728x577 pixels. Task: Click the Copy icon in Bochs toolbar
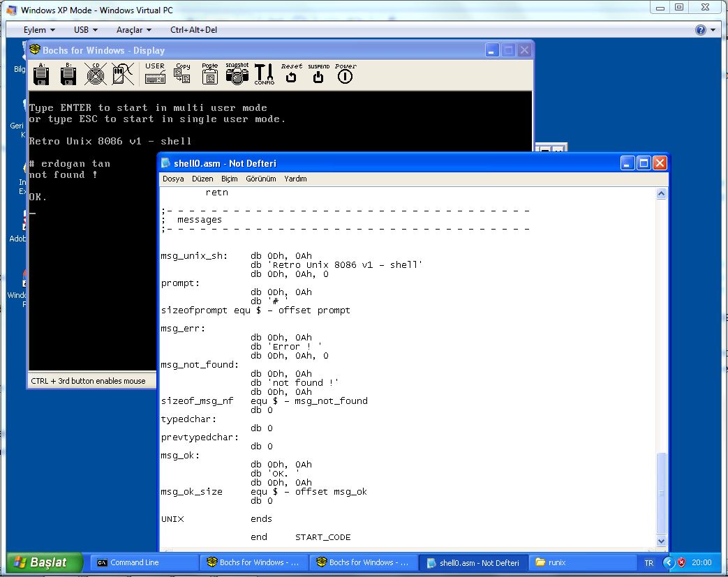click(x=182, y=73)
